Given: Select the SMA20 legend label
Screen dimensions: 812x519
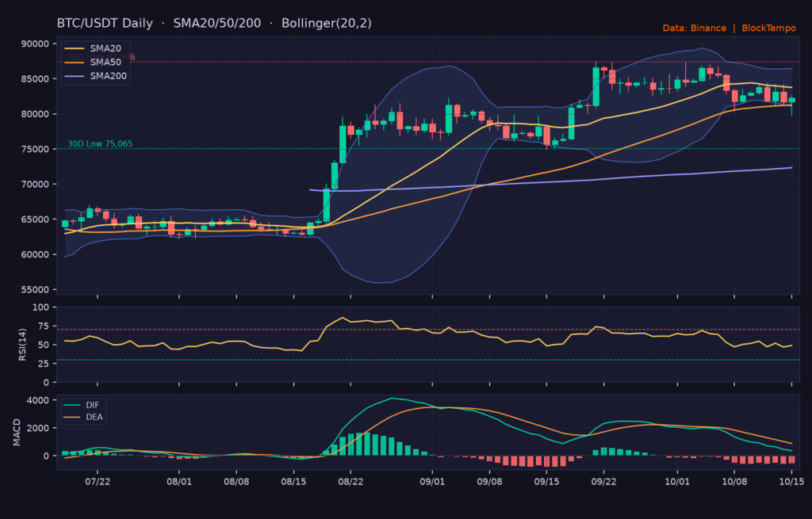Looking at the screenshot, I should (x=105, y=48).
